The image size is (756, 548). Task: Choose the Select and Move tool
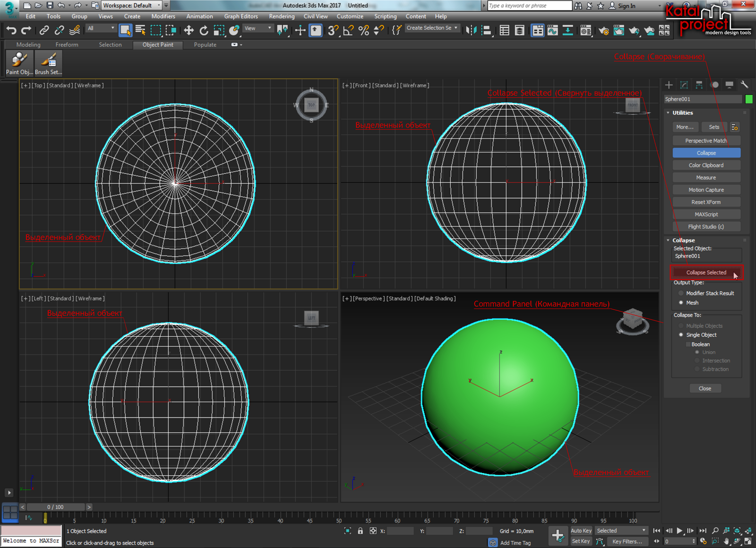tap(189, 30)
